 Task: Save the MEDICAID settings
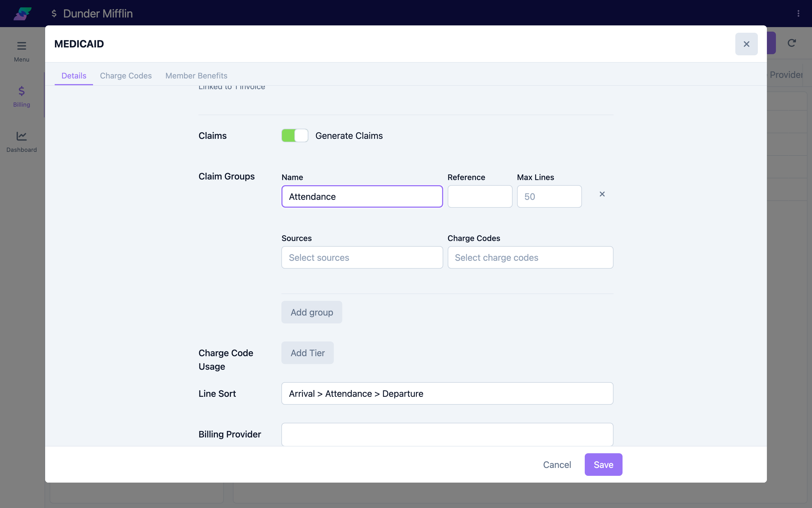tap(603, 465)
